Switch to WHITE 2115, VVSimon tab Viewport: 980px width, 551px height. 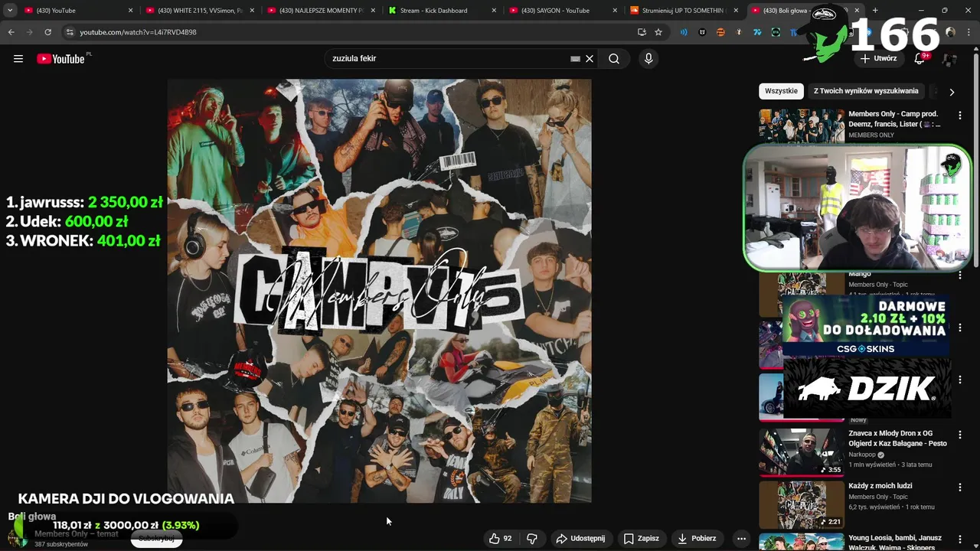[x=200, y=11]
